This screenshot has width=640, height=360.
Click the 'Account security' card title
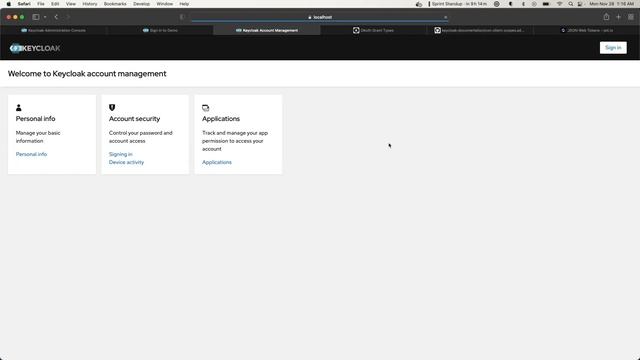click(134, 119)
